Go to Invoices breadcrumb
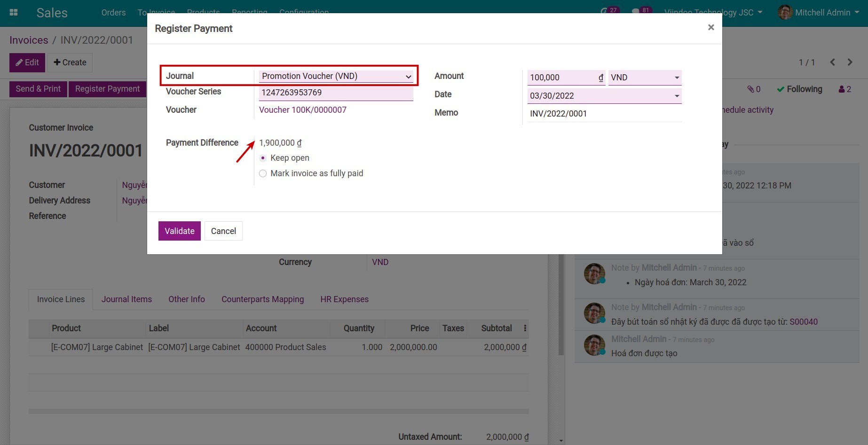The width and height of the screenshot is (868, 445). [29, 40]
